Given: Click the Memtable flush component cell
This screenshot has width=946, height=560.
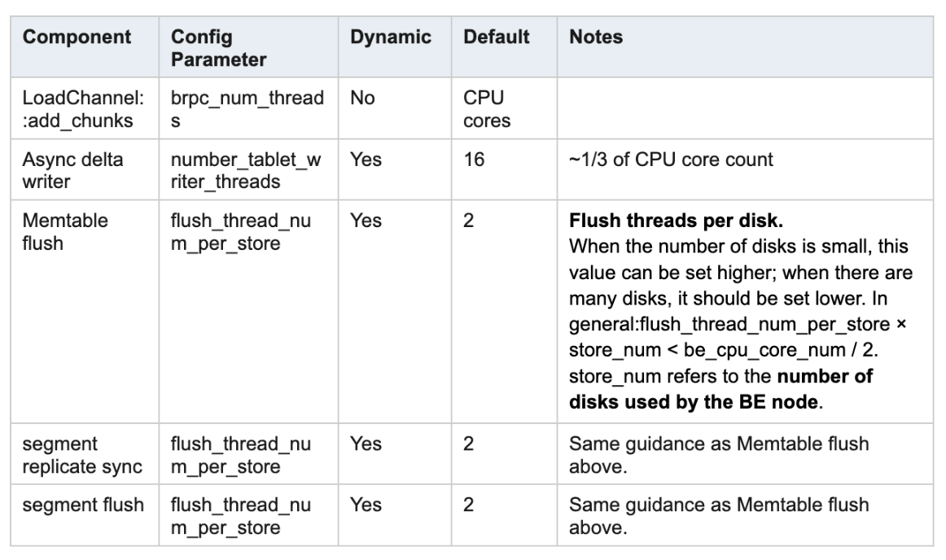Looking at the screenshot, I should tap(62, 233).
